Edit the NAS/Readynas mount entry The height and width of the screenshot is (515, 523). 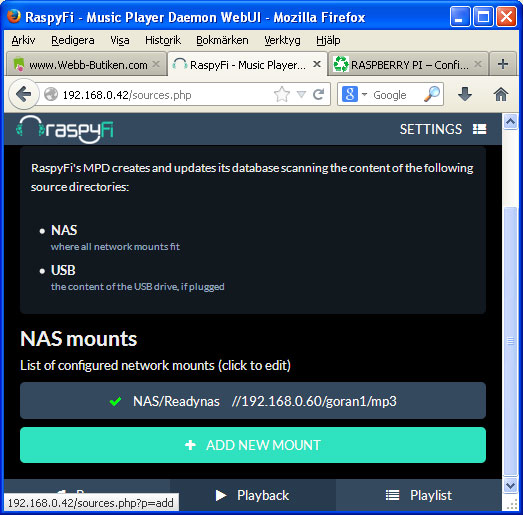click(x=253, y=401)
